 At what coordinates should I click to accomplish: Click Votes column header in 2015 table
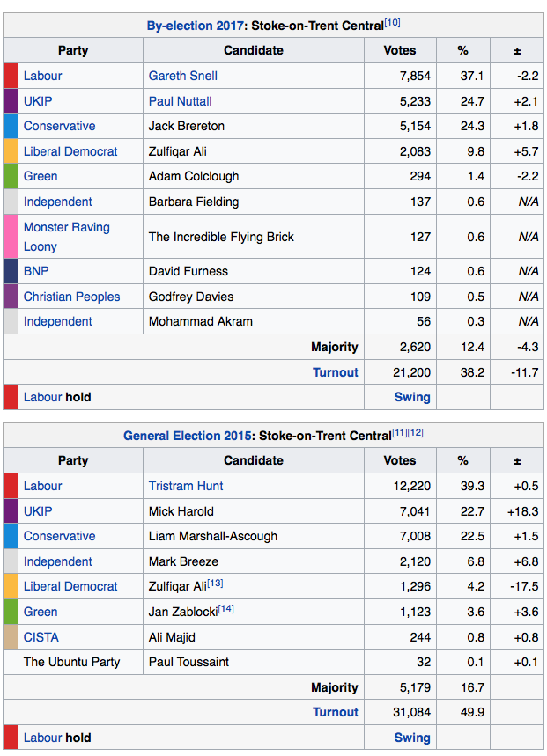(x=400, y=460)
